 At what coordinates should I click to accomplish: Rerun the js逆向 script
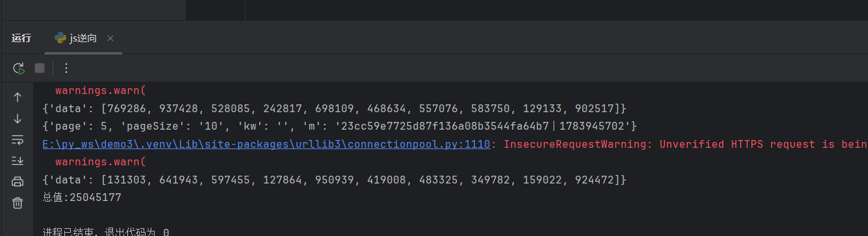click(x=18, y=68)
